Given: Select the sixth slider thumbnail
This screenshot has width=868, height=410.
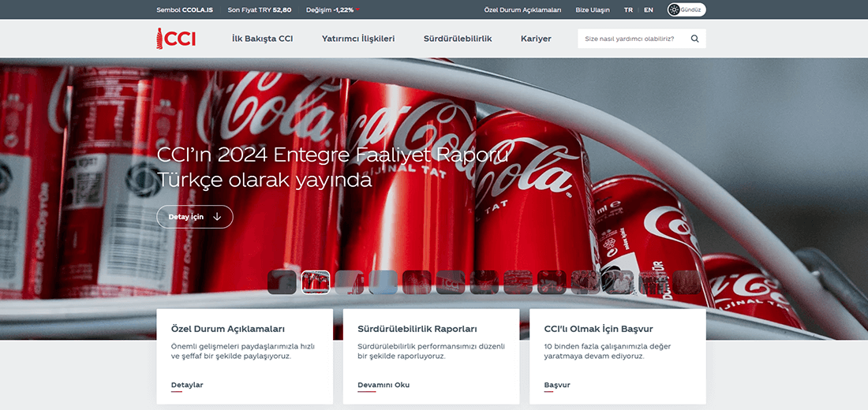Looking at the screenshot, I should [451, 282].
